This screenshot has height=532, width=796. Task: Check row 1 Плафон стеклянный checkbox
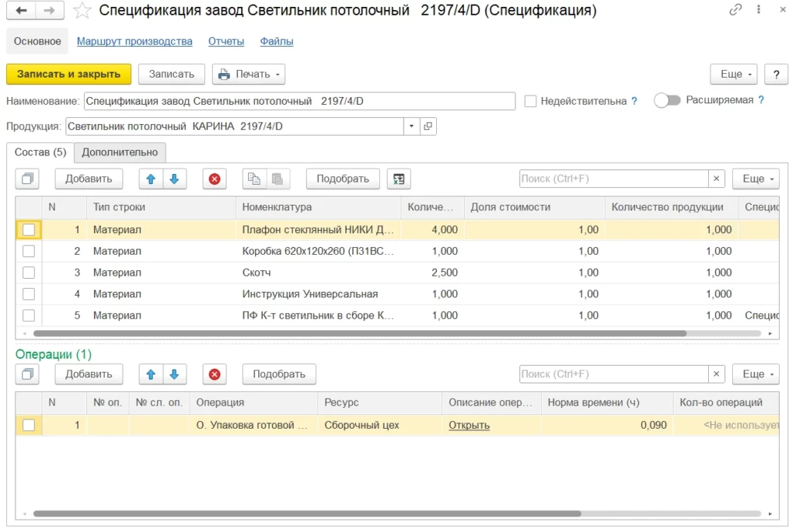click(x=29, y=230)
